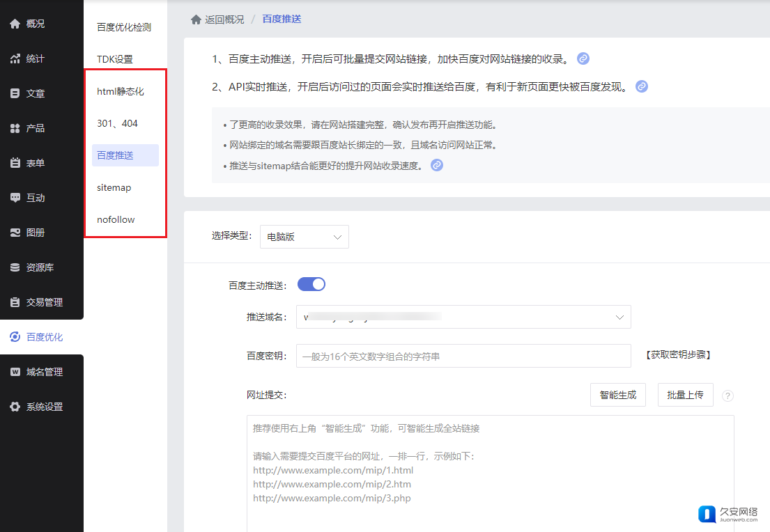The image size is (770, 532).
Task: Open html静态化 submenu item
Action: click(x=121, y=91)
